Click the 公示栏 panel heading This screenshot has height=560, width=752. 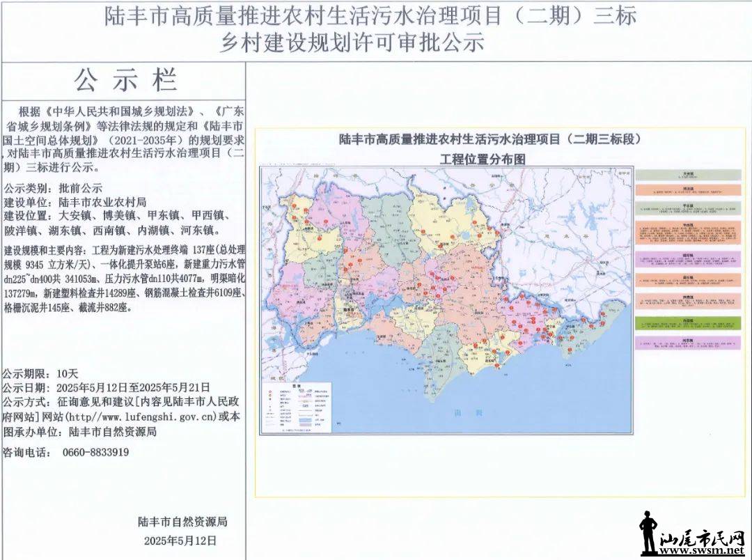point(125,81)
